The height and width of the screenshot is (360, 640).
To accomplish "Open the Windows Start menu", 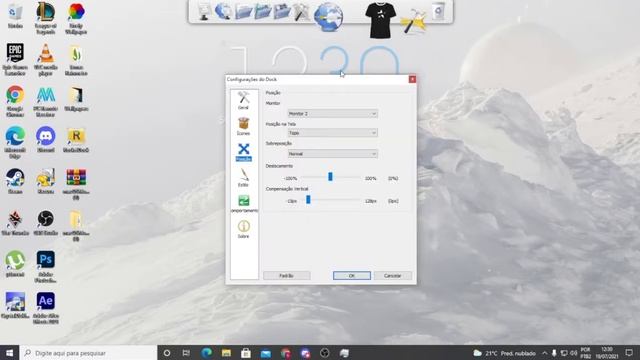I will tap(9, 353).
